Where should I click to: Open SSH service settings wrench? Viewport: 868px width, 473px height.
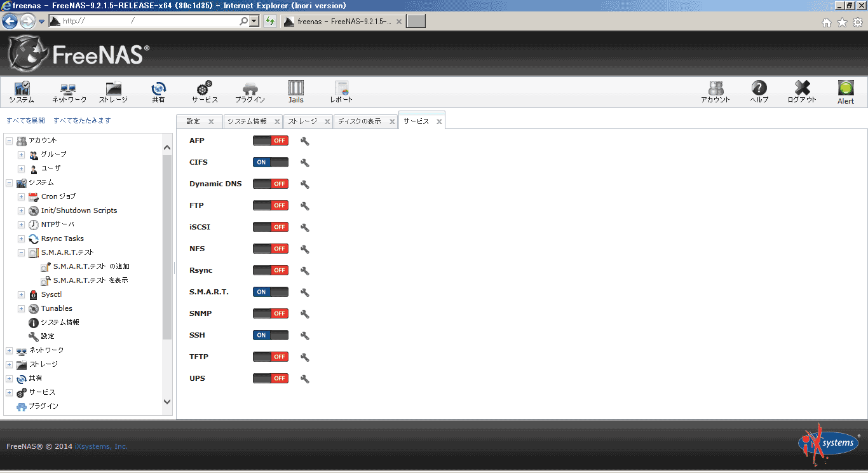[305, 336]
